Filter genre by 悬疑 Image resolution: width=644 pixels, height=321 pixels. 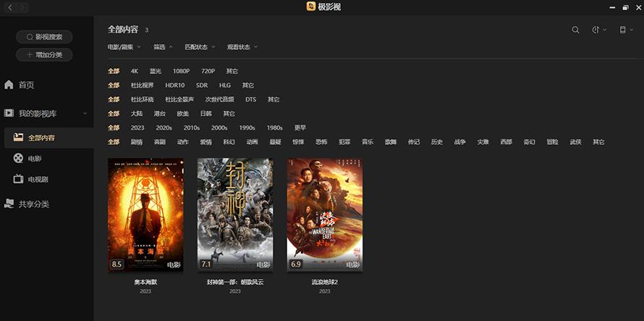pos(275,142)
